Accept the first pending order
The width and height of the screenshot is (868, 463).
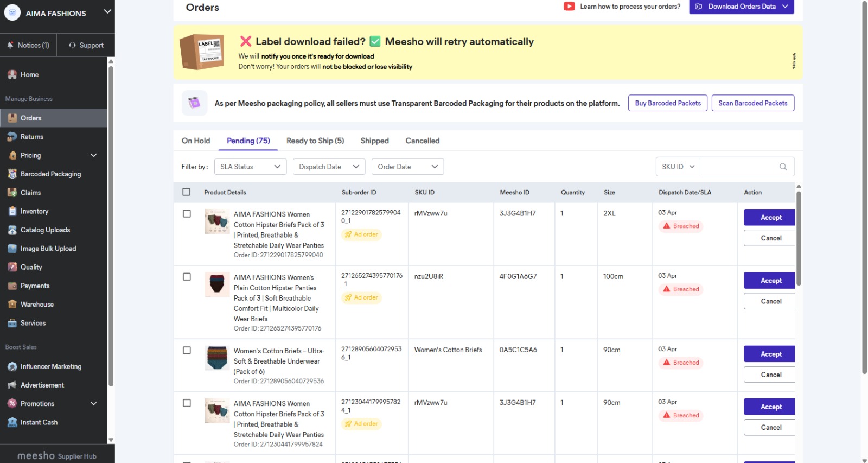click(770, 218)
